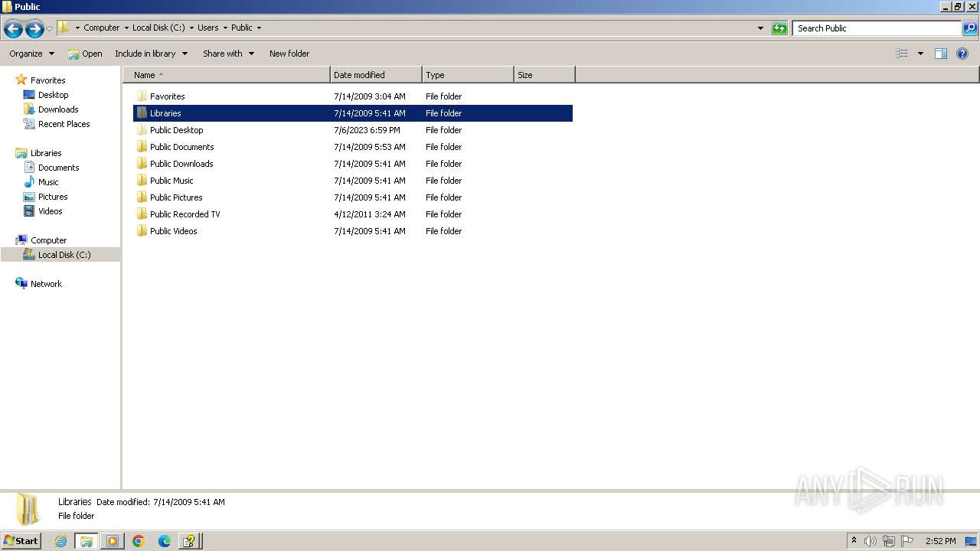980x551 pixels.
Task: Toggle the preview pane icon
Action: [941, 54]
